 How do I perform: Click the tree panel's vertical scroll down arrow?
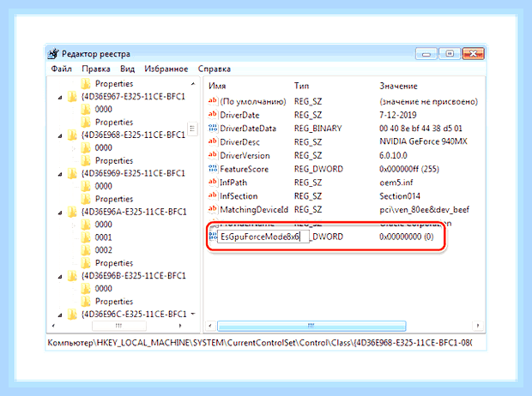point(193,314)
